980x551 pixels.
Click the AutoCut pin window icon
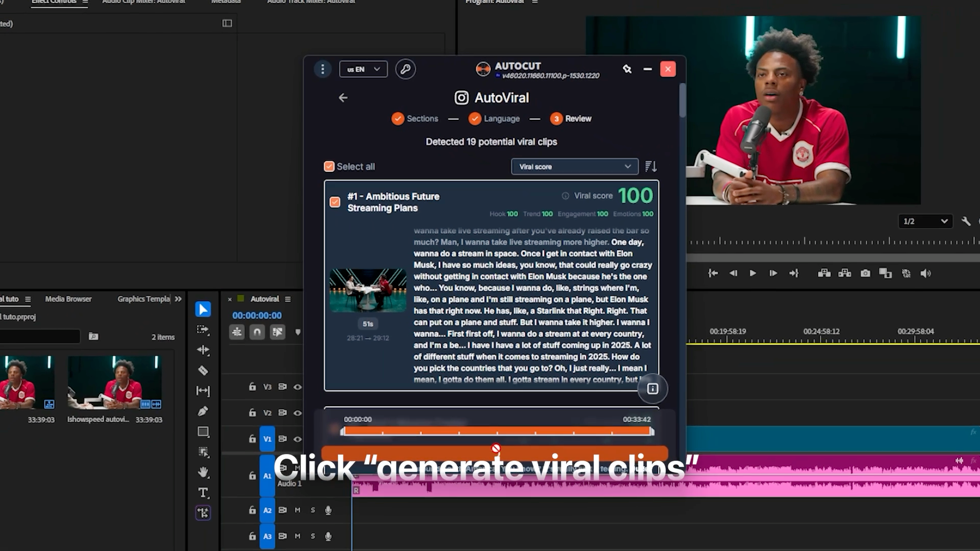coord(627,69)
